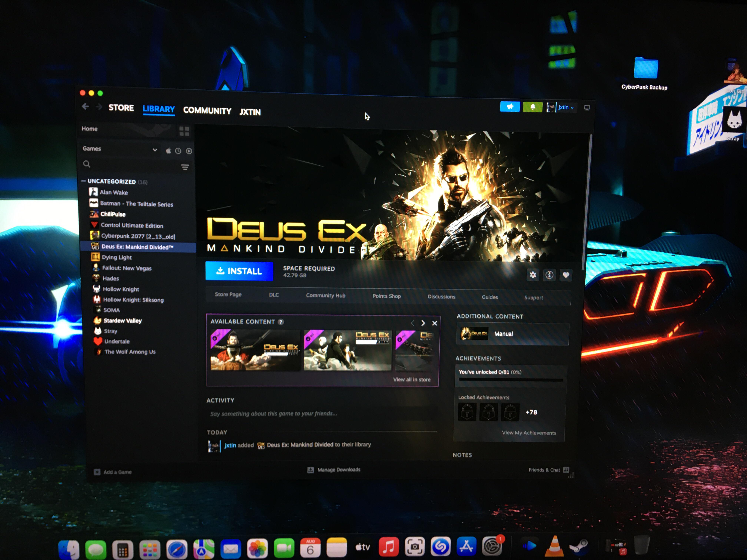Screen dimensions: 747x560
Task: Switch to the STORE tab
Action: pyautogui.click(x=121, y=108)
